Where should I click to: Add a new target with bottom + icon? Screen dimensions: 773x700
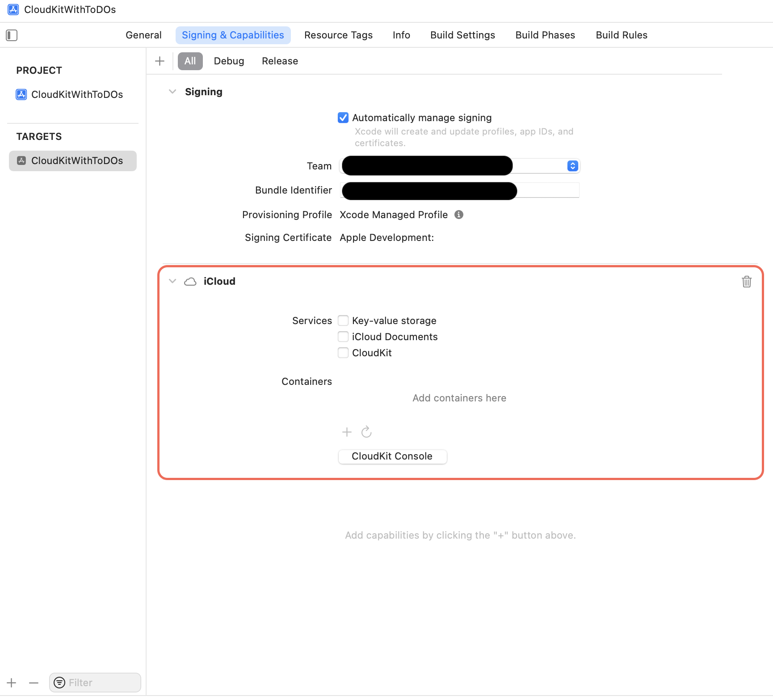[x=11, y=683]
